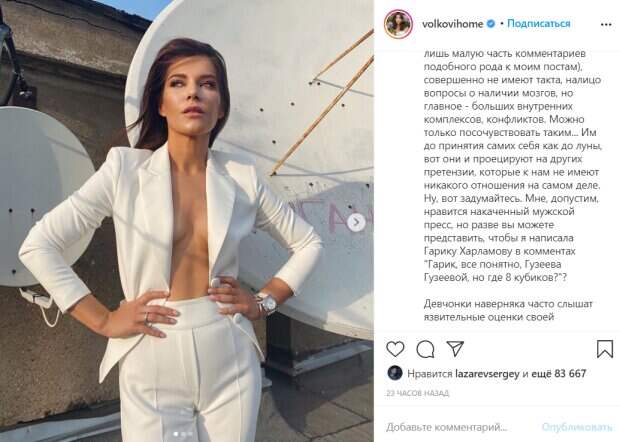620x442 pixels.
Task: Open volkovihome profile avatar
Action: tap(398, 24)
